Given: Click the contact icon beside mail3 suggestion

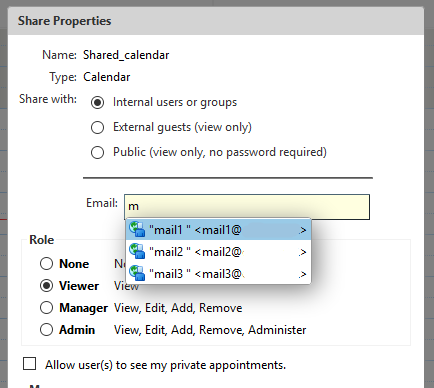Looking at the screenshot, I should [x=137, y=273].
